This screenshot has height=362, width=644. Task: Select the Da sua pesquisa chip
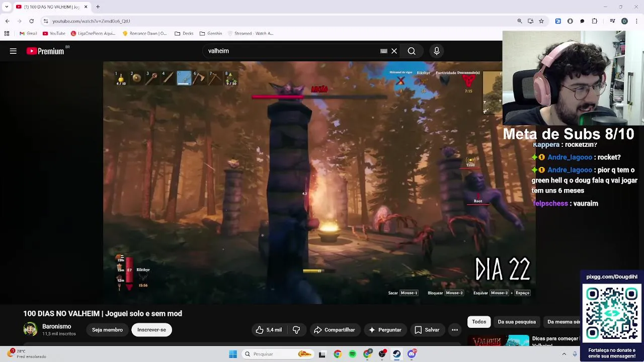pos(517,322)
